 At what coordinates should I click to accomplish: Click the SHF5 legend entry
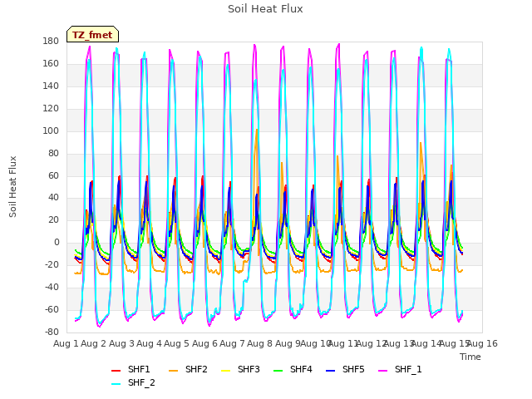tap(345, 369)
